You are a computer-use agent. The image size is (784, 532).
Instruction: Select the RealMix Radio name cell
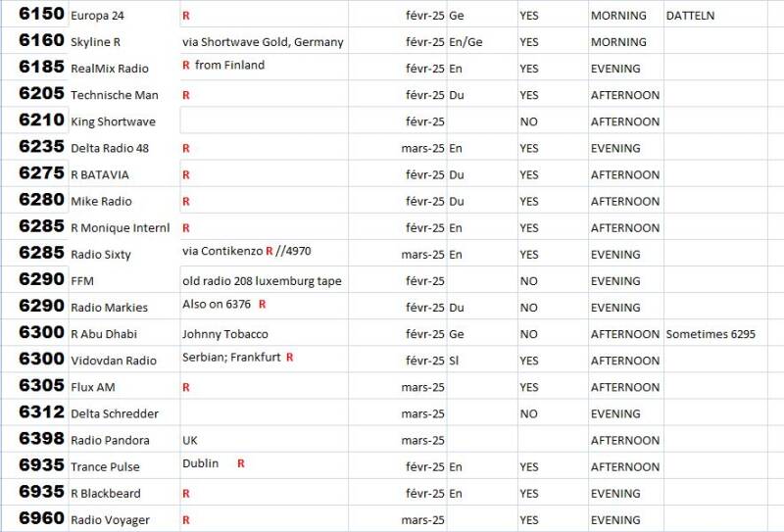click(x=110, y=69)
